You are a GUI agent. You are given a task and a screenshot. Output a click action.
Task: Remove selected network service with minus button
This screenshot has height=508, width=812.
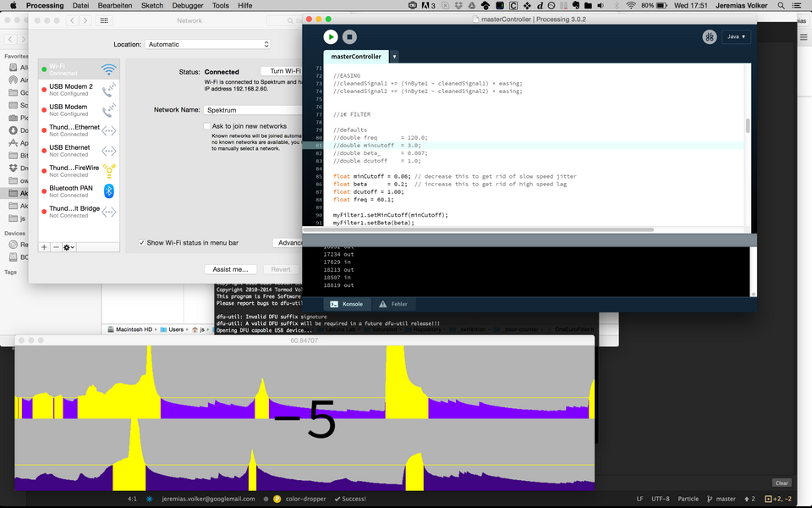56,247
